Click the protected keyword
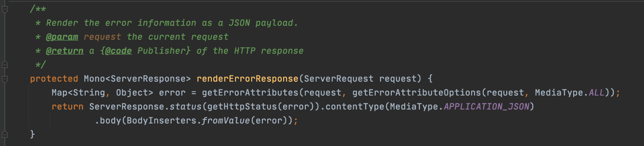This screenshot has height=146, width=644. (x=54, y=79)
